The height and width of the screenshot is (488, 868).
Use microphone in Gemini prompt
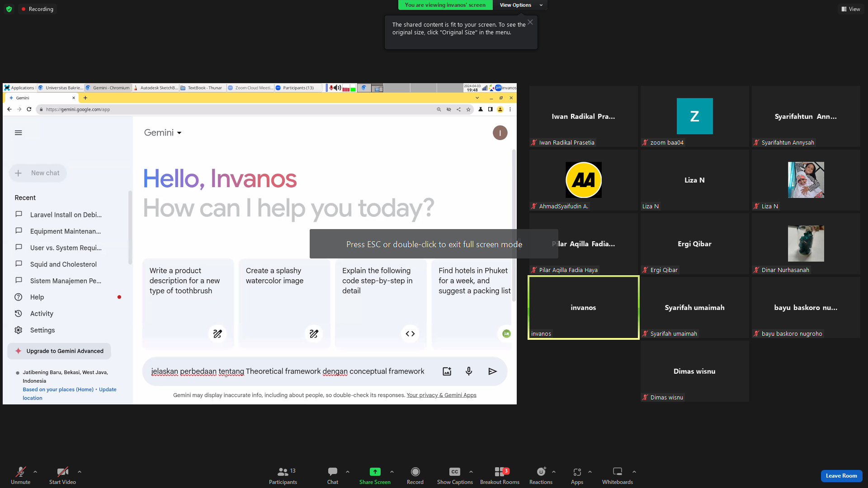click(469, 371)
